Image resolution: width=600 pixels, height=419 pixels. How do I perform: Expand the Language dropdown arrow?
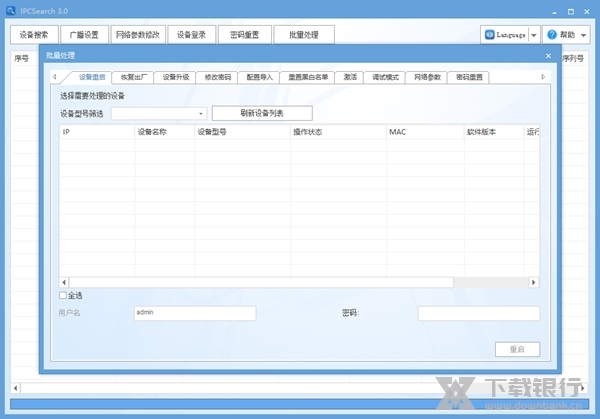(534, 35)
